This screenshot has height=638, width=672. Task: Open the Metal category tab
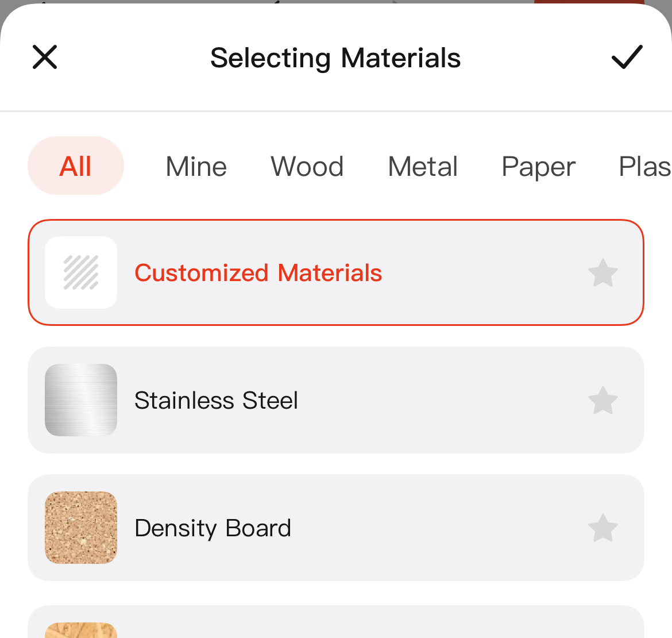[x=423, y=167]
